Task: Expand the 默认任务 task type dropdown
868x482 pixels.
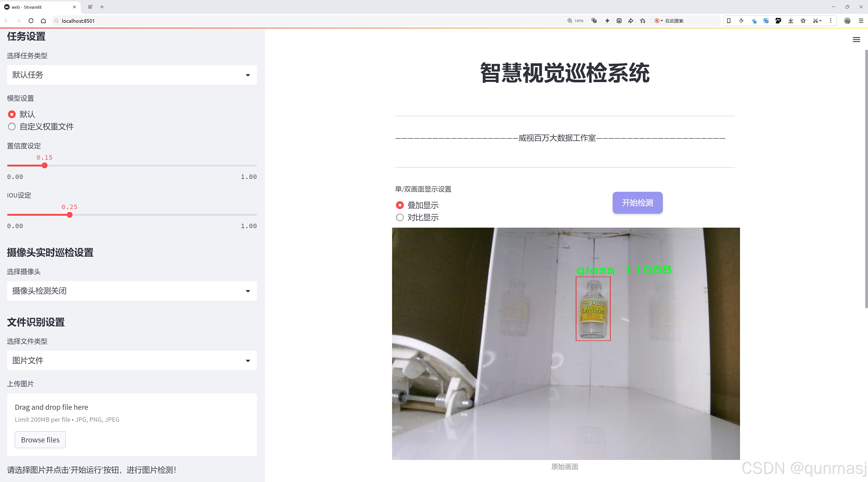Action: [132, 75]
